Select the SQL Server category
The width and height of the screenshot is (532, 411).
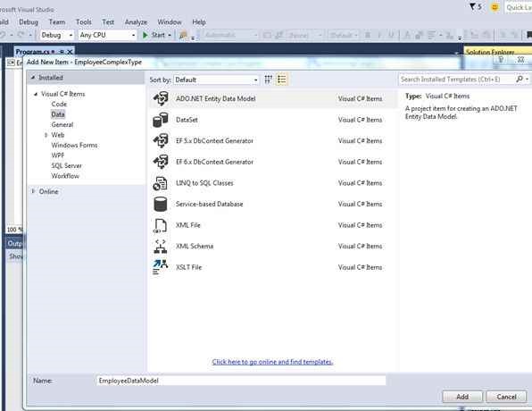coord(66,166)
